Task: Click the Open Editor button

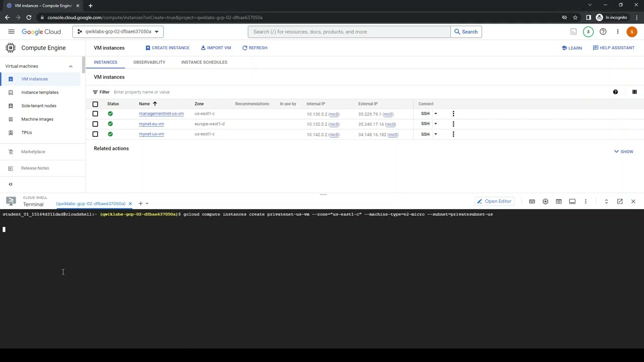Action: (494, 202)
